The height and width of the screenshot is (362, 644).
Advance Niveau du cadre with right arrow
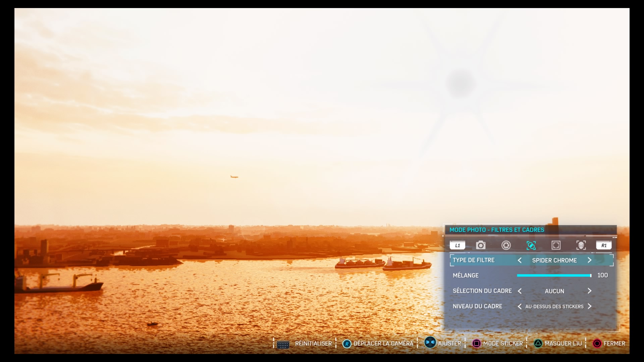click(589, 306)
